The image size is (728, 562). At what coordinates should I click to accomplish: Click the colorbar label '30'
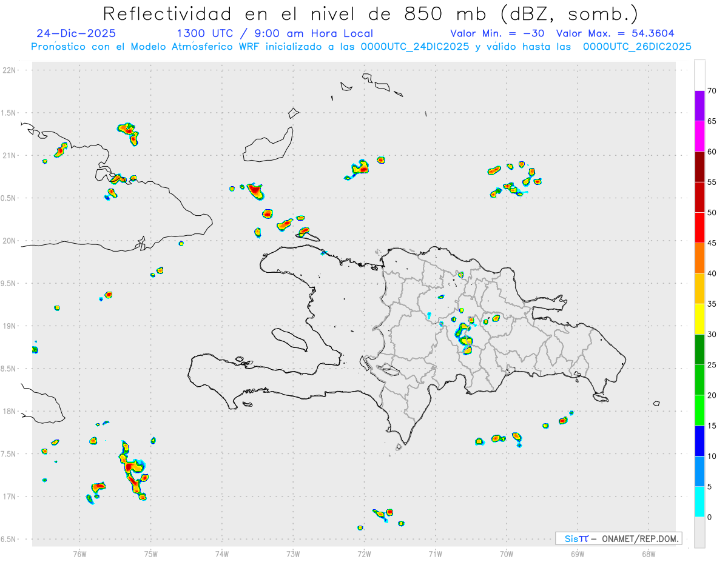(712, 334)
